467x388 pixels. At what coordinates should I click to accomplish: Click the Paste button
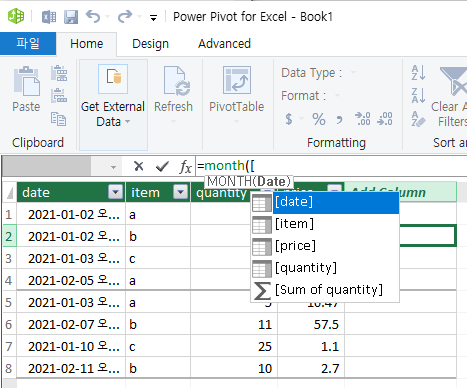click(26, 89)
